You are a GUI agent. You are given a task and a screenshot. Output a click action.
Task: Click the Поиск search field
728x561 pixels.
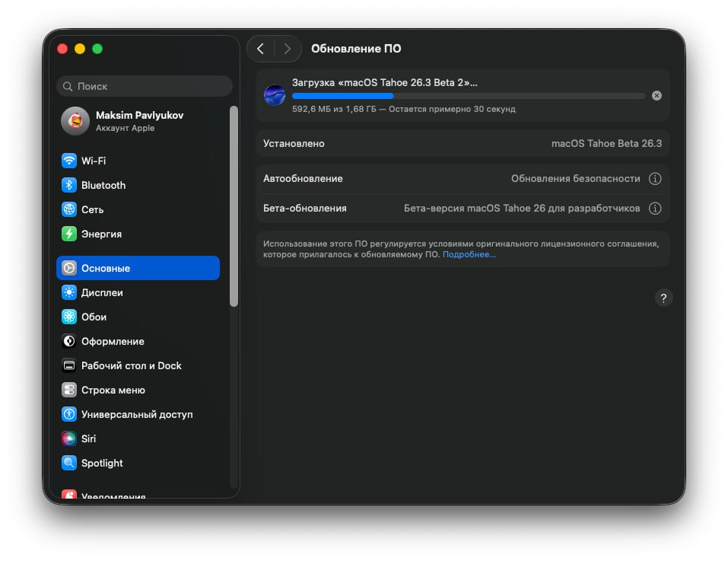tap(144, 86)
